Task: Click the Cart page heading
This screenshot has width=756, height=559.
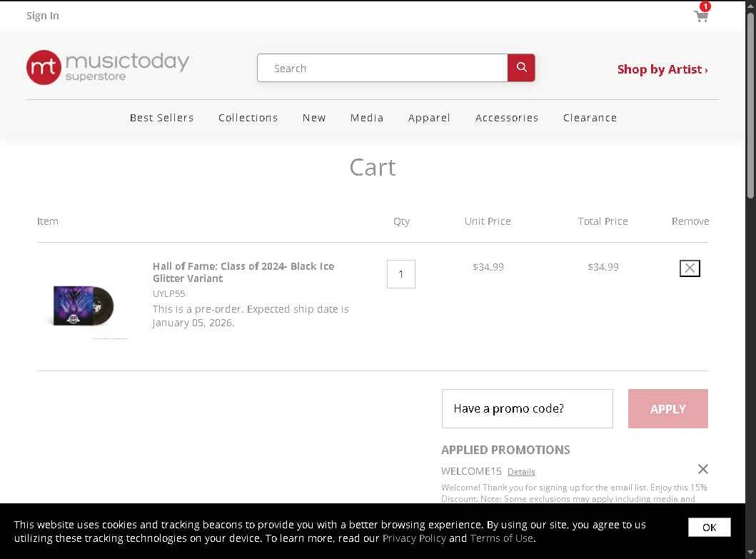Action: click(x=372, y=167)
